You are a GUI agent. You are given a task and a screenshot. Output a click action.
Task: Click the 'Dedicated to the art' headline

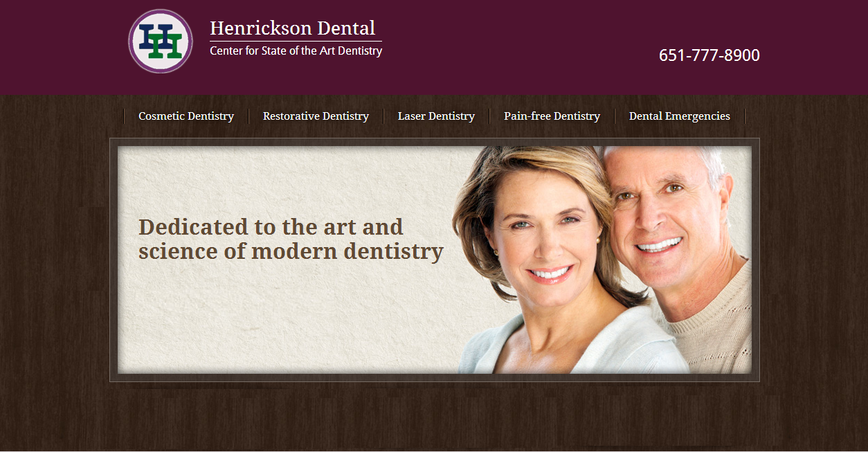tap(271, 227)
